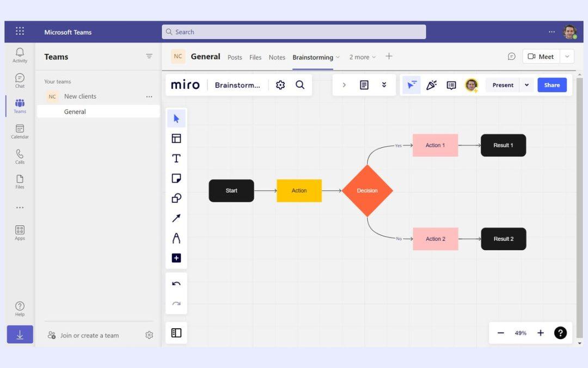Select the Miro text tool

(176, 159)
